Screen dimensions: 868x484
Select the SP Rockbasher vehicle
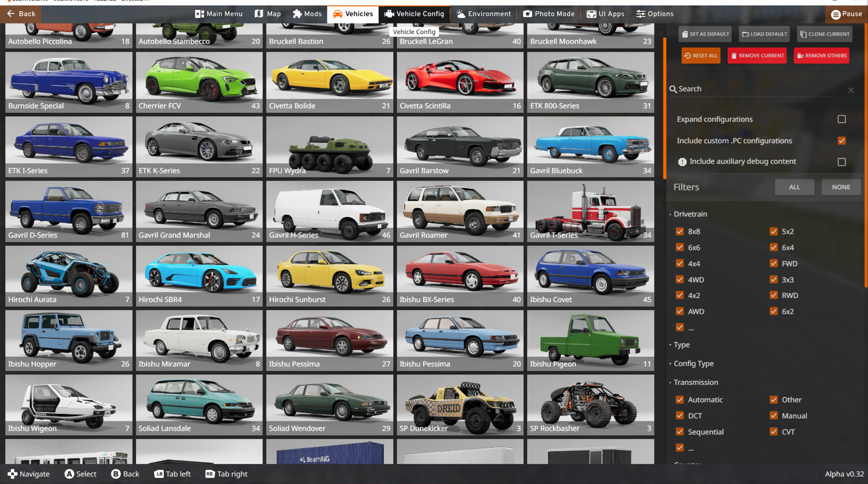(590, 405)
